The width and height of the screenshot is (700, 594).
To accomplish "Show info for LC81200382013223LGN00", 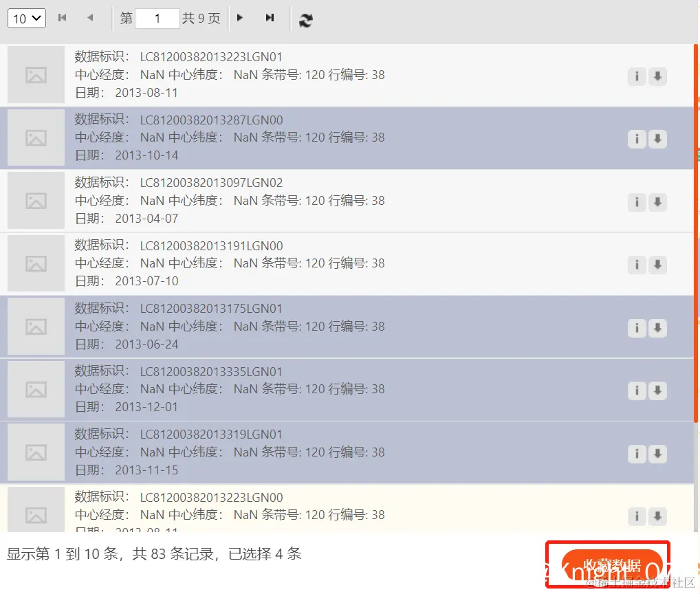I will pos(637,516).
